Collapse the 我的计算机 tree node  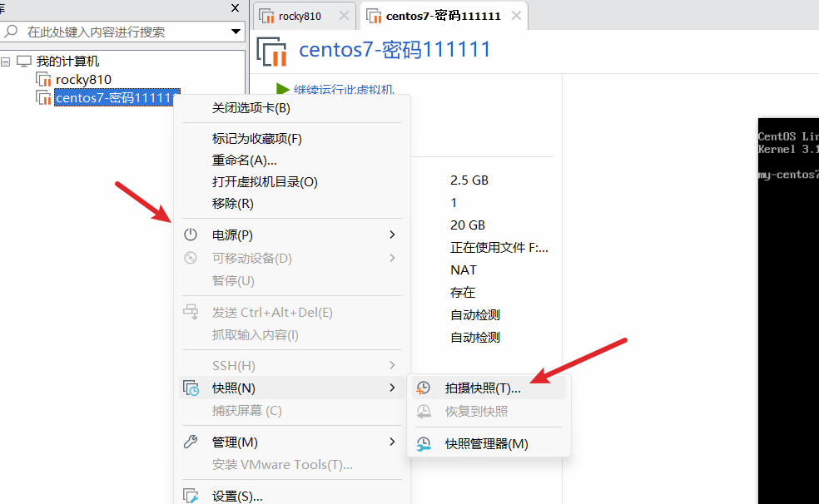click(5, 62)
